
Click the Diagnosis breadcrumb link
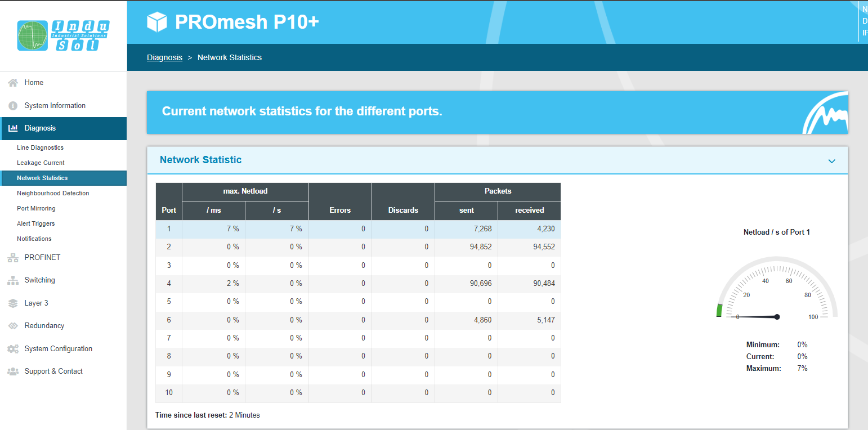(x=164, y=57)
